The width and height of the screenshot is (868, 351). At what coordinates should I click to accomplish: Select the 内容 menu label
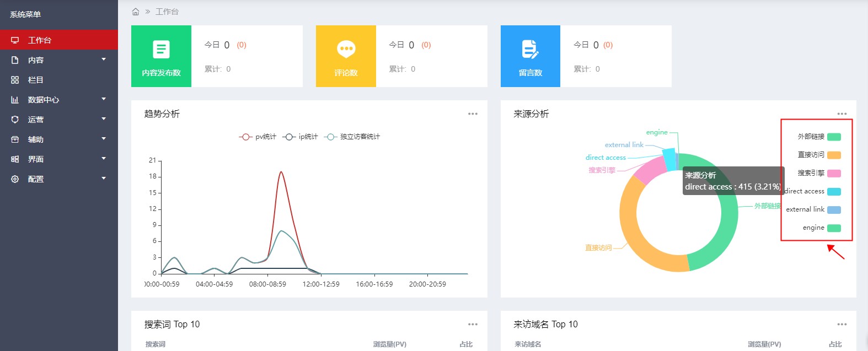(36, 60)
